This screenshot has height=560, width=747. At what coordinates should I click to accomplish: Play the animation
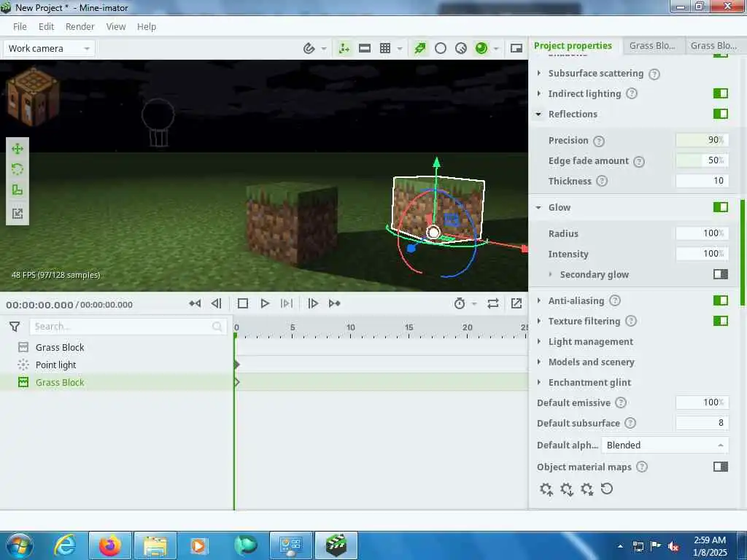pyautogui.click(x=265, y=303)
